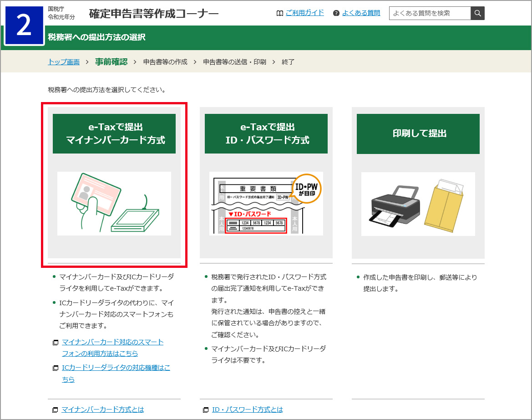Open the よくある質問 link
The width and height of the screenshot is (532, 420).
(x=361, y=13)
